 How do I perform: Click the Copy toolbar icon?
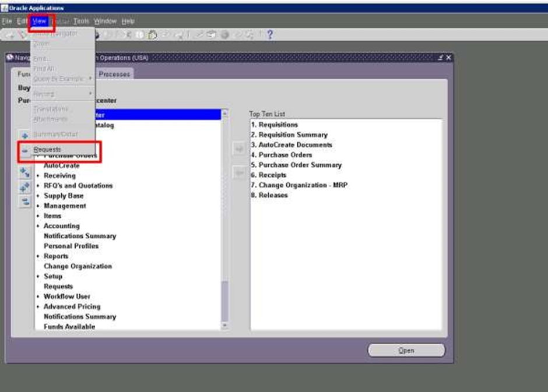click(140, 35)
